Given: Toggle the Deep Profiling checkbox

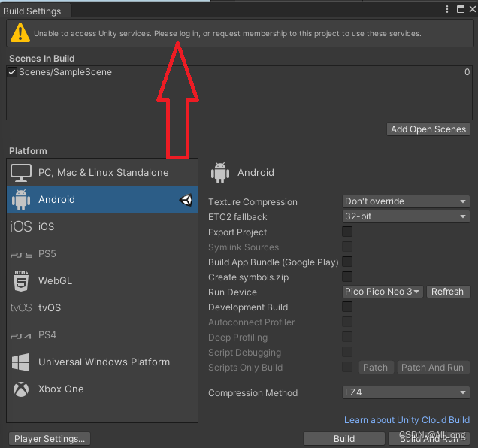Looking at the screenshot, I should 347,337.
